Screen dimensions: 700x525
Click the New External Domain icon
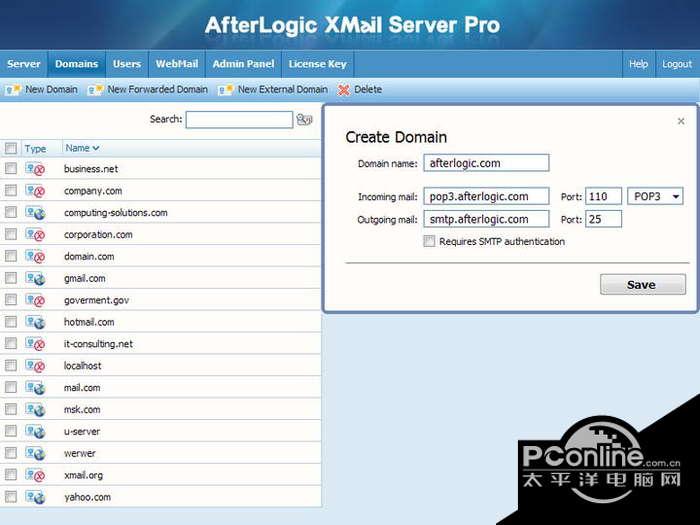click(225, 90)
